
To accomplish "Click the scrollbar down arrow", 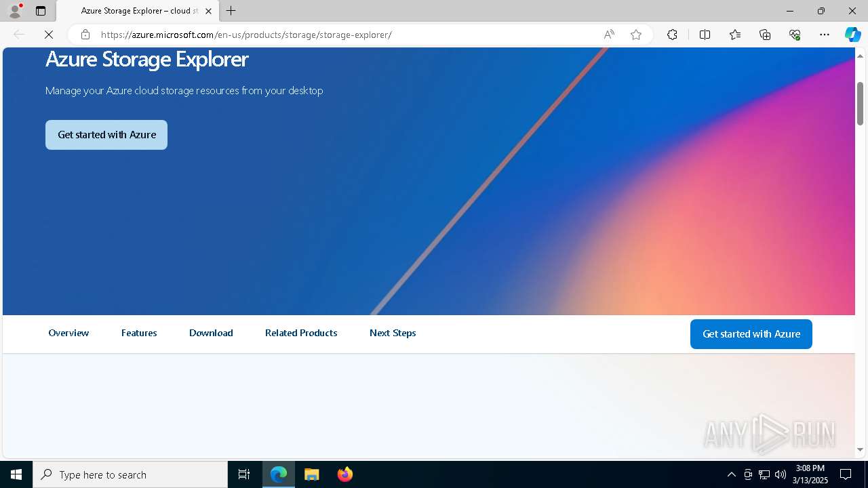I will pyautogui.click(x=861, y=449).
